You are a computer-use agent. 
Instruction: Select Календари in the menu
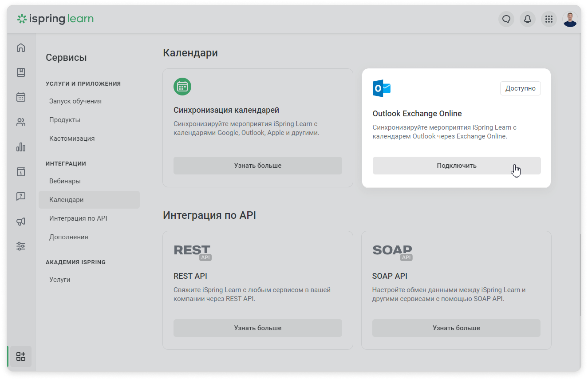89,200
